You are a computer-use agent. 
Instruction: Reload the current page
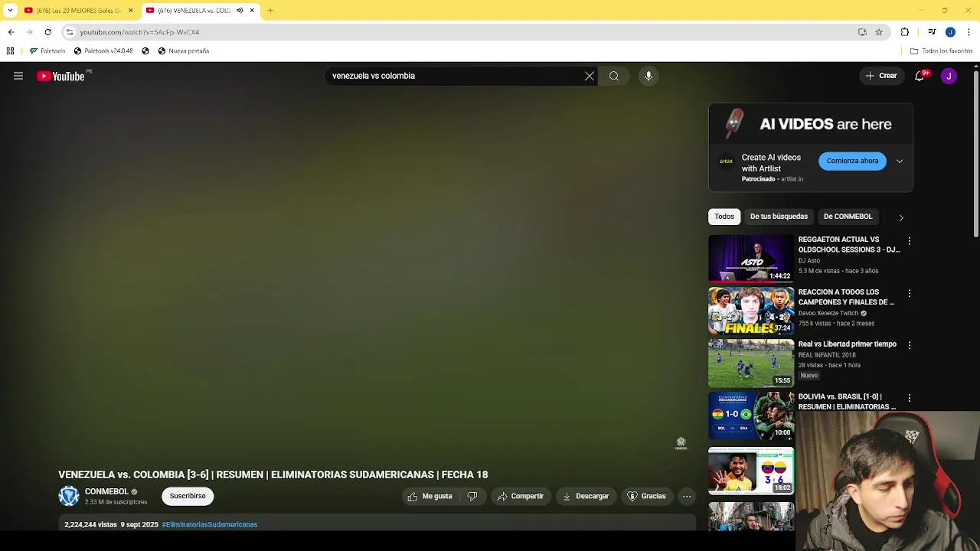pyautogui.click(x=47, y=32)
